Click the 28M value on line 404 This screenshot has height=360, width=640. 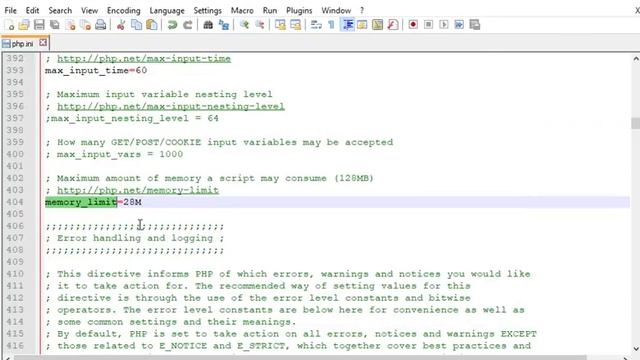point(132,202)
